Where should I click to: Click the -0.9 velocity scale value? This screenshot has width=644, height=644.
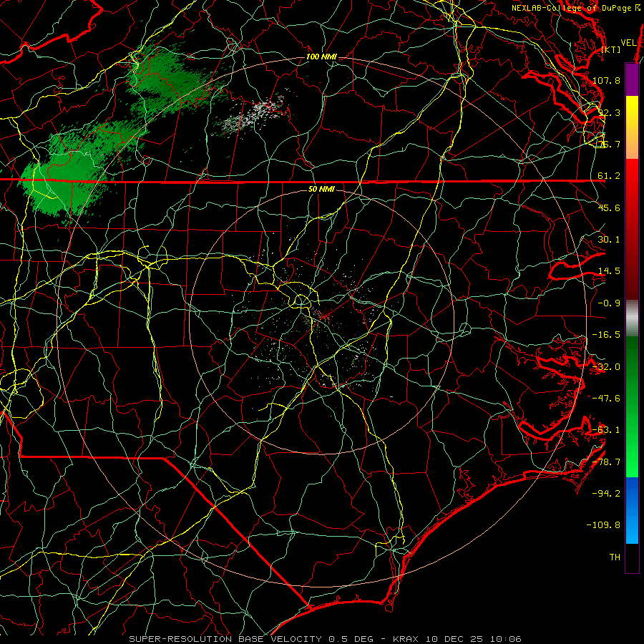(609, 303)
